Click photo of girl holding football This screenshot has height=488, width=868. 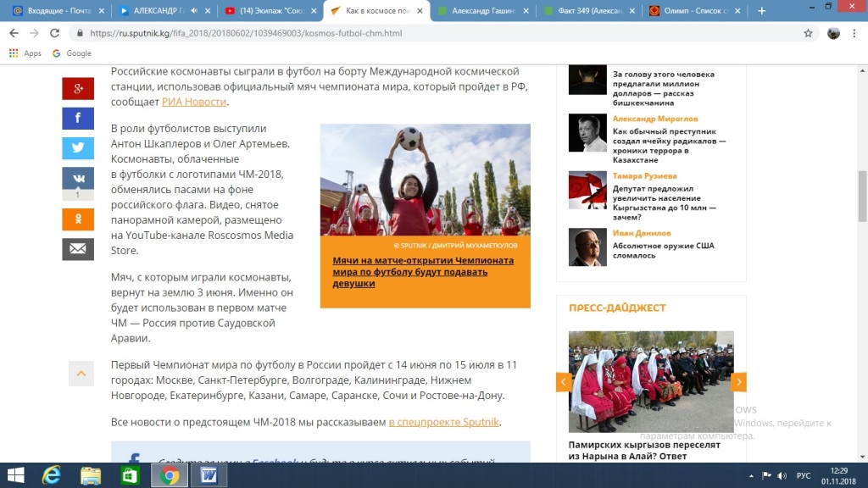426,180
